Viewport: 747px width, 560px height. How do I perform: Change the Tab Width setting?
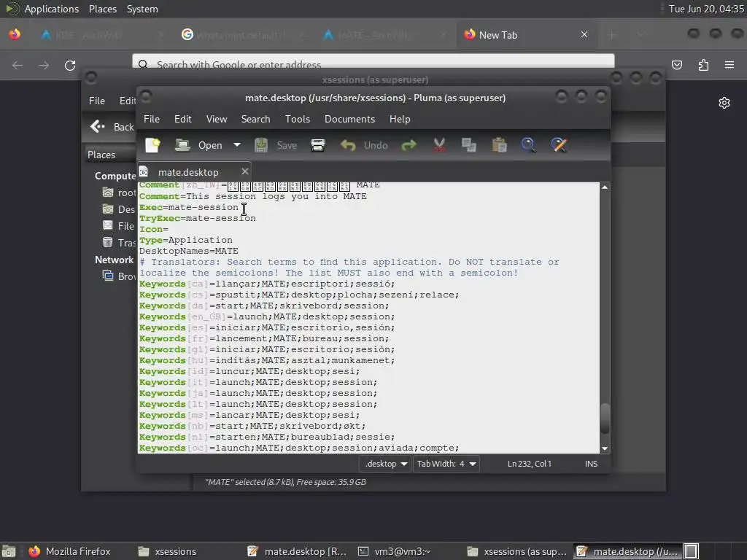pos(446,464)
